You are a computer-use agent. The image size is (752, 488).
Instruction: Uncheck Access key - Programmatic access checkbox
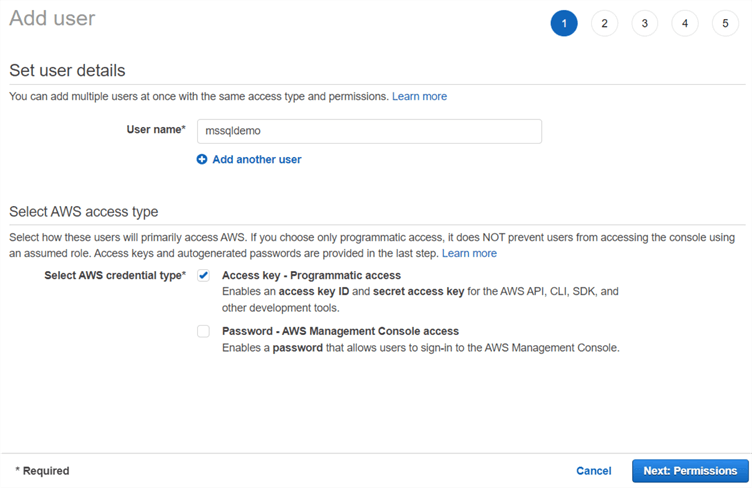tap(203, 275)
